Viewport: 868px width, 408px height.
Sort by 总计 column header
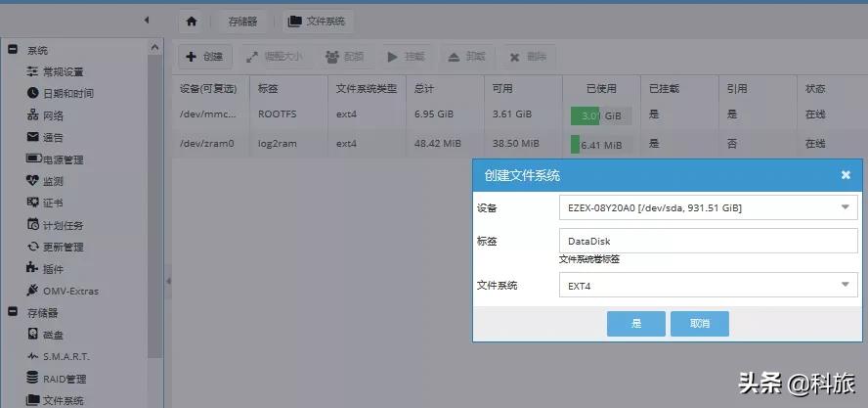click(445, 89)
